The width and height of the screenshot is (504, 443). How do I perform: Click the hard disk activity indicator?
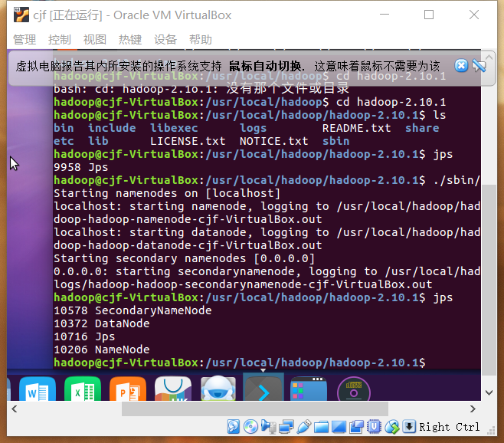[234, 427]
